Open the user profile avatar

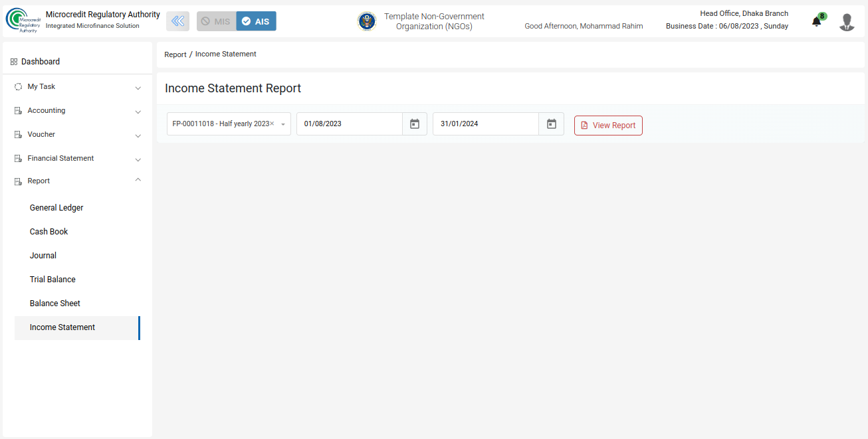pyautogui.click(x=846, y=22)
